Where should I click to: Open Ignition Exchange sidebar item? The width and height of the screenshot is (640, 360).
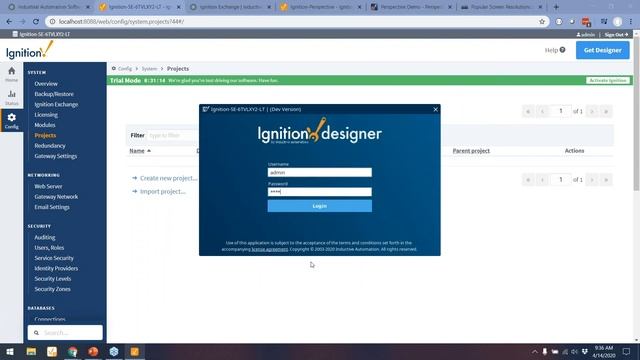tap(56, 104)
